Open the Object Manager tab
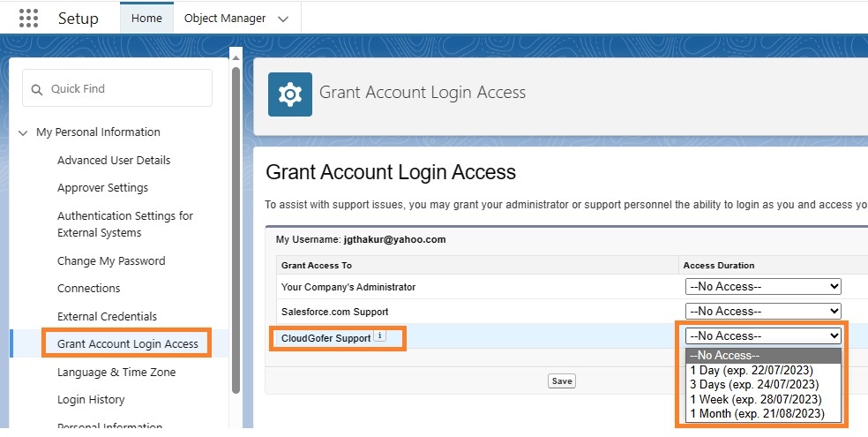 coord(225,19)
